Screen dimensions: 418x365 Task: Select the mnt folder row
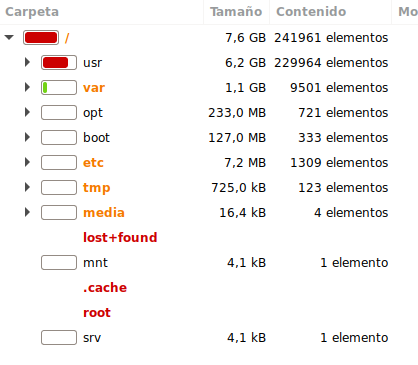click(209, 262)
